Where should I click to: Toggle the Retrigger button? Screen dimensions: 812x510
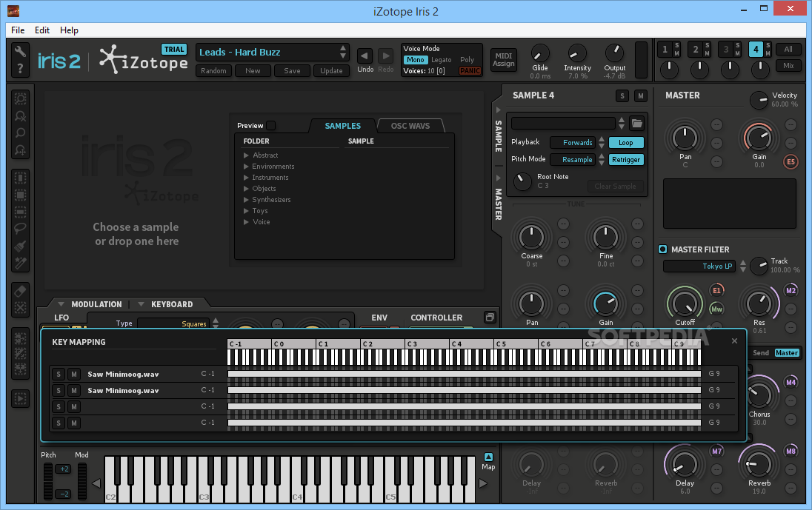(x=625, y=160)
